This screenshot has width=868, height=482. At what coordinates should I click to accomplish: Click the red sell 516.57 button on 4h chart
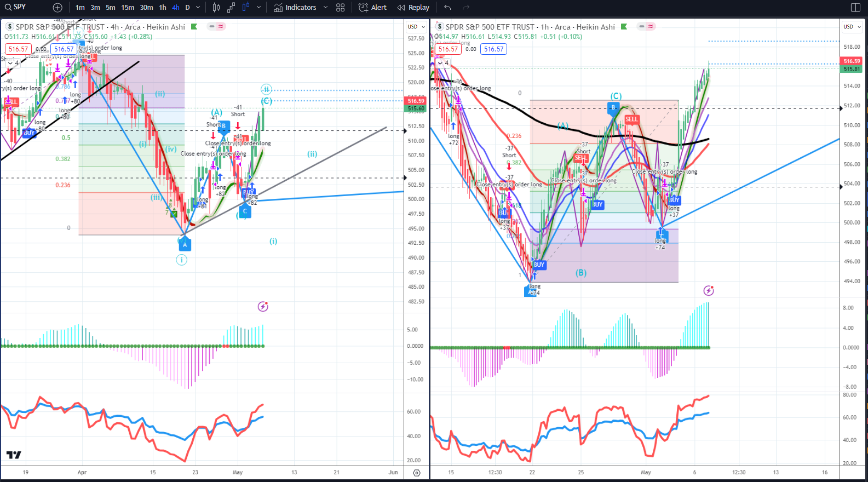tap(18, 49)
